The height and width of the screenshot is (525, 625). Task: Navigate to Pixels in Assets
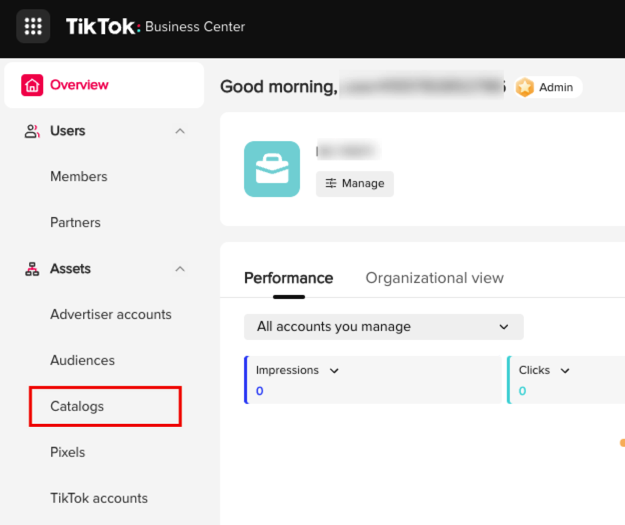68,453
